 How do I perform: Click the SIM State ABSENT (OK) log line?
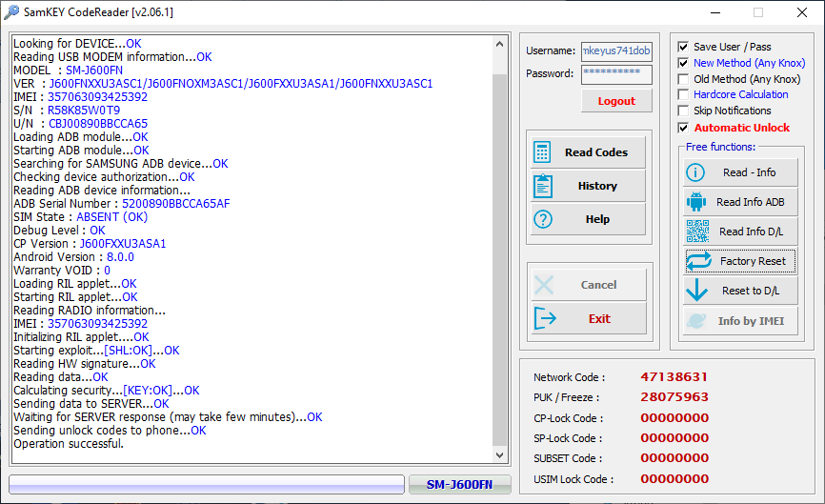point(81,217)
